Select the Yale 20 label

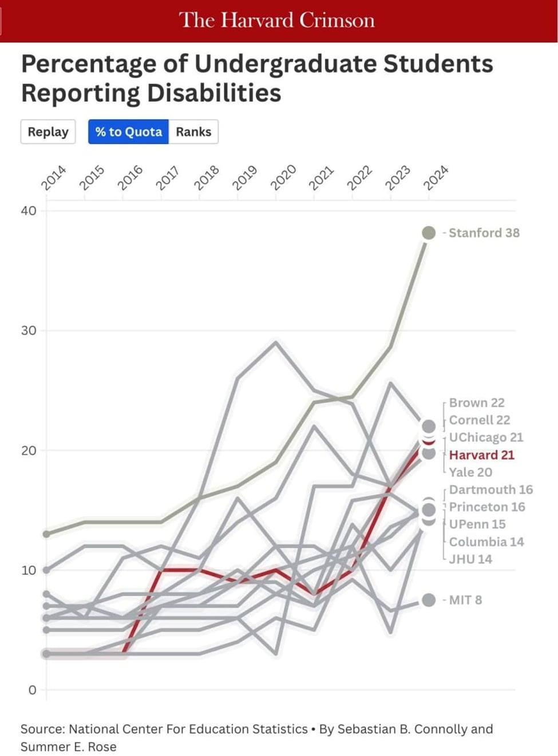pos(470,472)
